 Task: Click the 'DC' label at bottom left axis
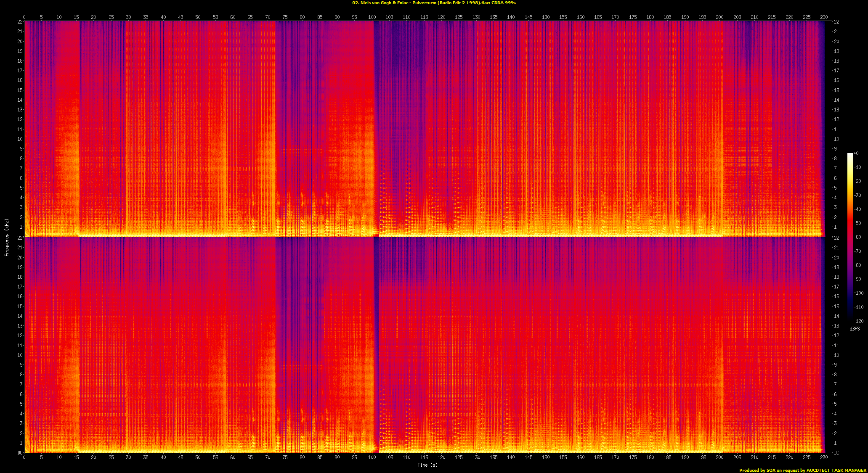click(20, 453)
